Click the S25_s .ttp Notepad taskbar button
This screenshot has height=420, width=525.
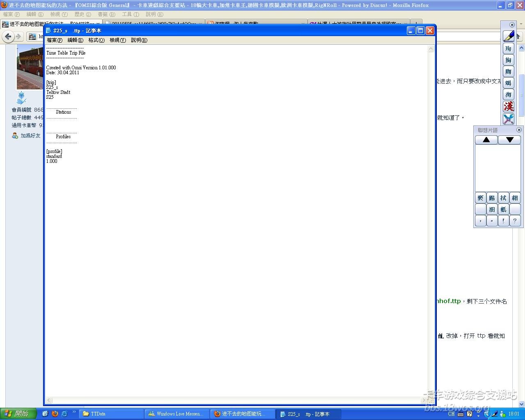coord(308,414)
